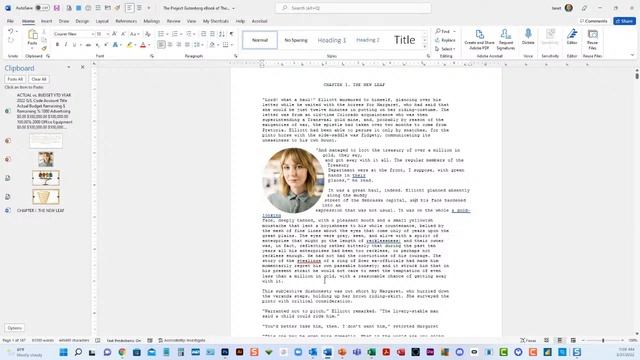Viewport: 640px width, 360px height.
Task: Apply yellow text highlight color
Action: pyautogui.click(x=129, y=44)
